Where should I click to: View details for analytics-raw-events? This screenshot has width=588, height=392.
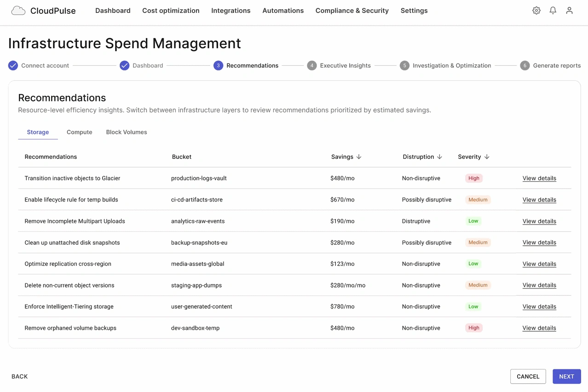click(x=539, y=221)
